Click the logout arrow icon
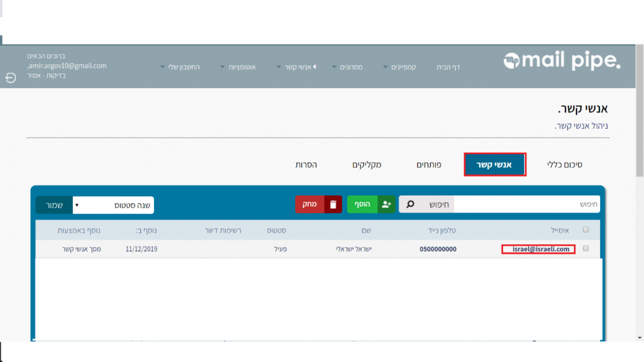This screenshot has width=644, height=362. point(11,78)
